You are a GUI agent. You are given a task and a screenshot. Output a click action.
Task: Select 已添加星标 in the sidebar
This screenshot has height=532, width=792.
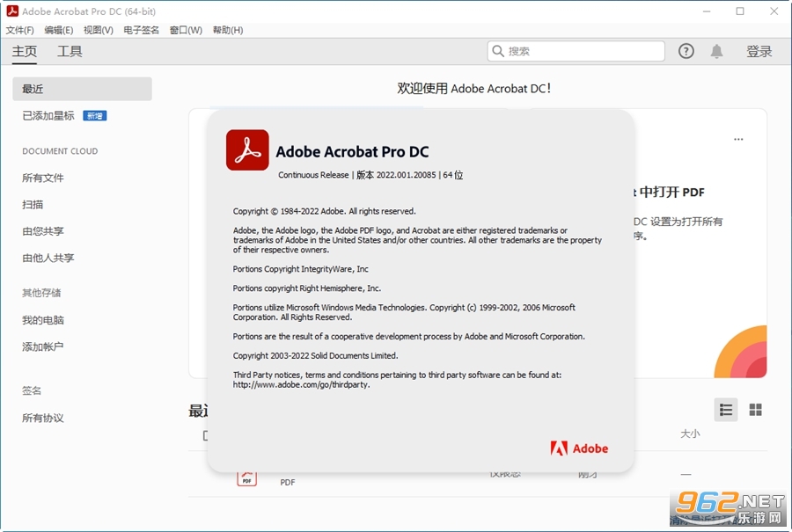pyautogui.click(x=48, y=116)
